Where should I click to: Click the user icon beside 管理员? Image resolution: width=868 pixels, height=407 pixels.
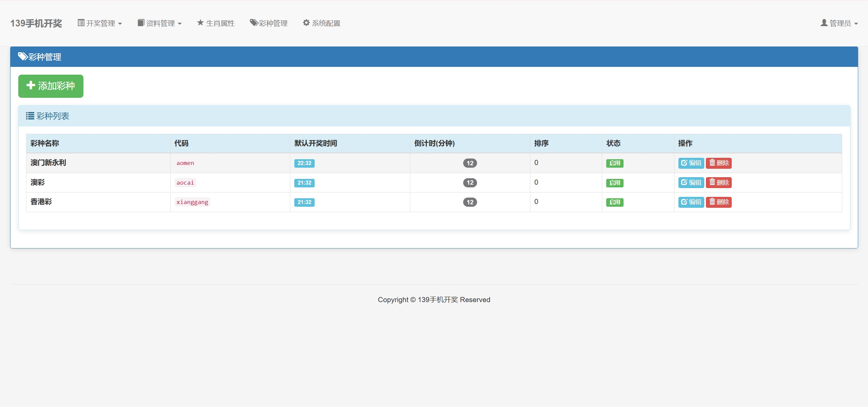824,23
